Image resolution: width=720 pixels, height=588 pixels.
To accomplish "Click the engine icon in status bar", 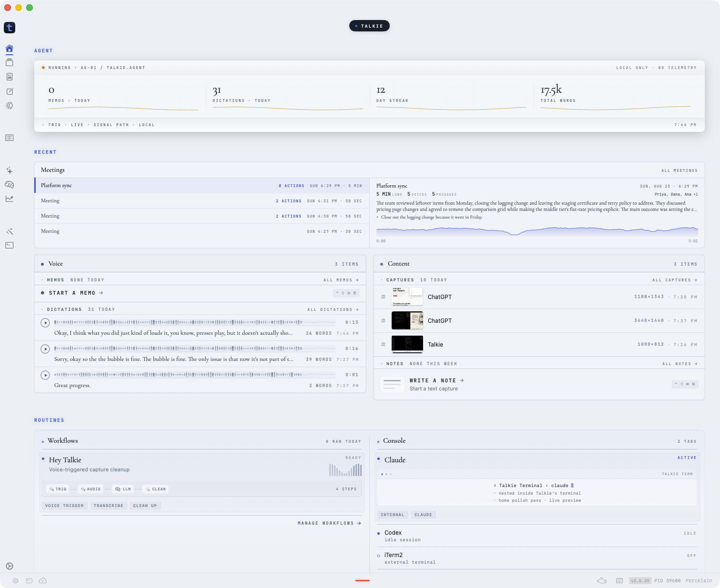I will pos(602,581).
